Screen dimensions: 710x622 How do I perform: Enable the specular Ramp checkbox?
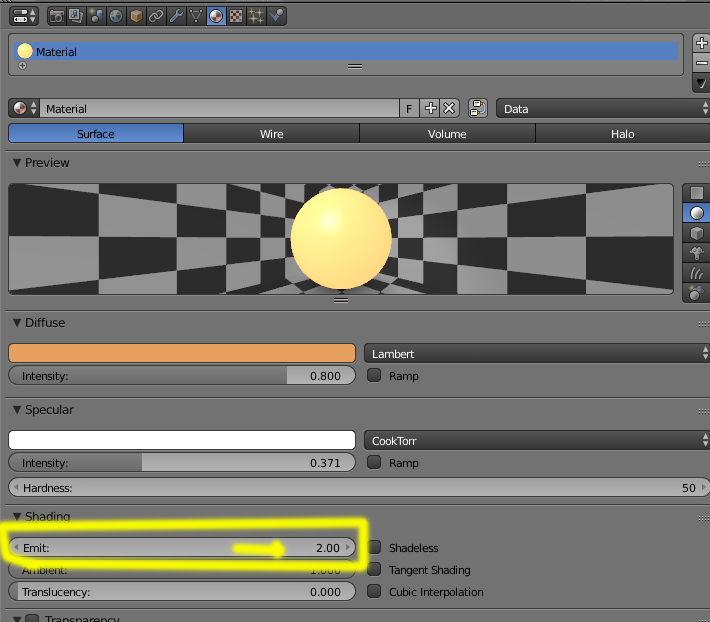click(374, 462)
